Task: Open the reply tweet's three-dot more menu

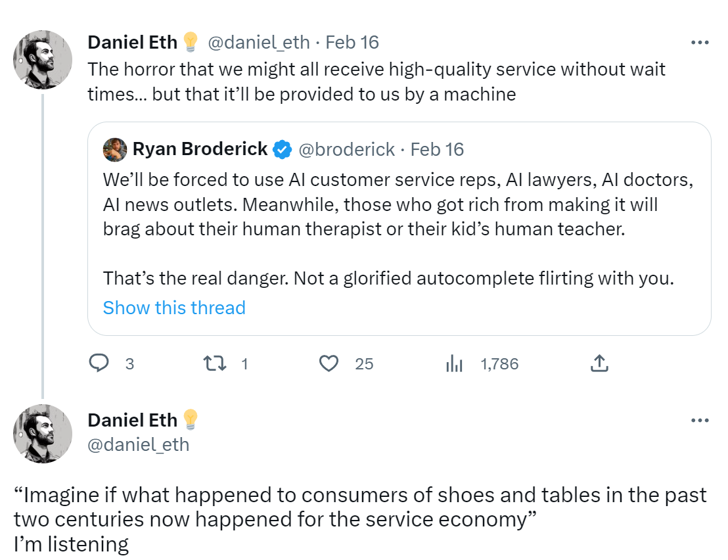Action: (x=700, y=420)
